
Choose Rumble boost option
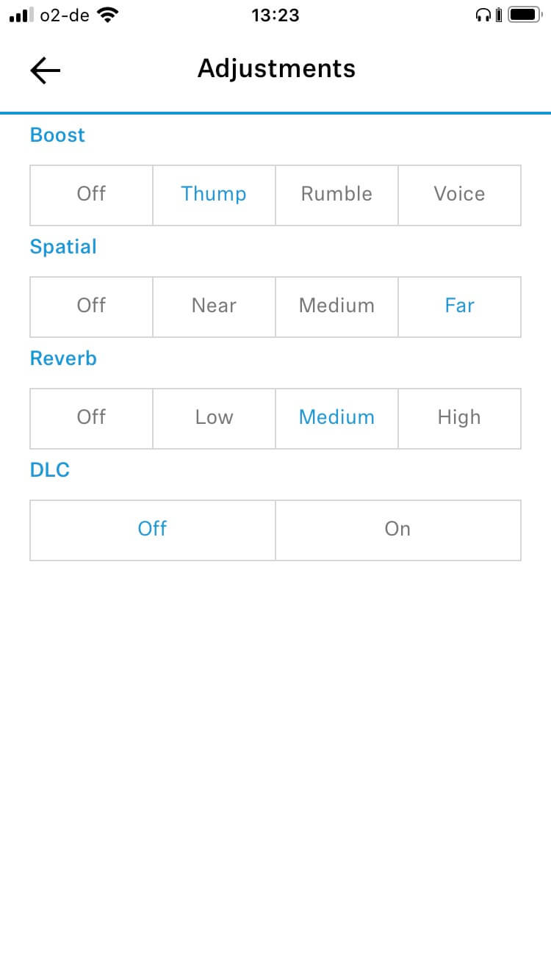(336, 195)
